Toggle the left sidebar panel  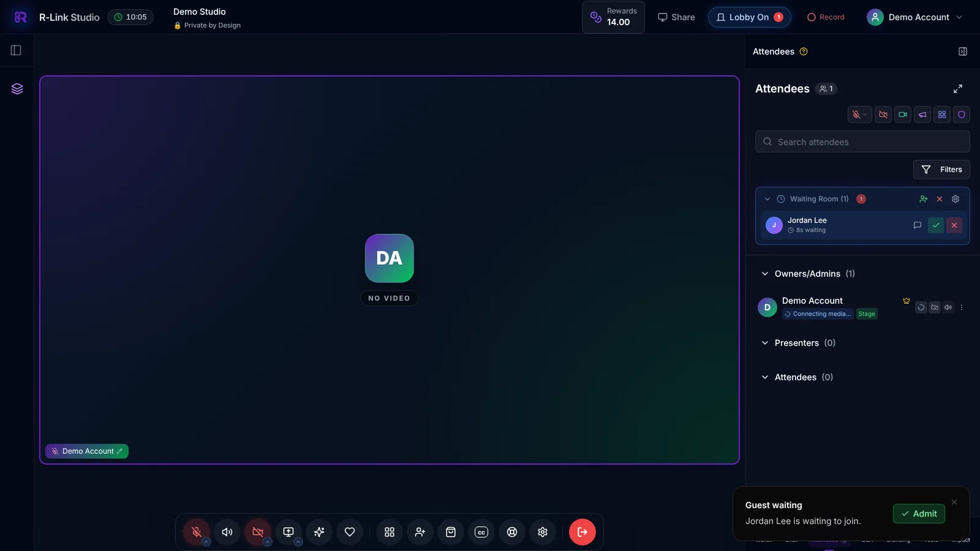coord(17,50)
